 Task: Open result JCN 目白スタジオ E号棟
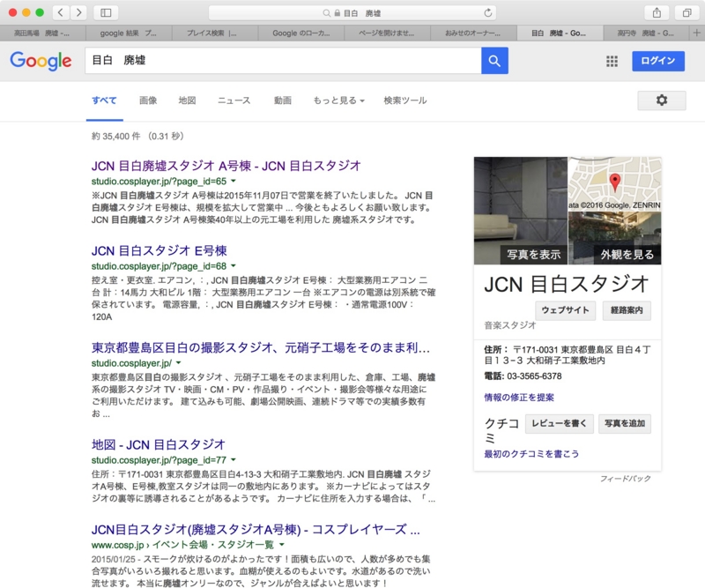160,250
